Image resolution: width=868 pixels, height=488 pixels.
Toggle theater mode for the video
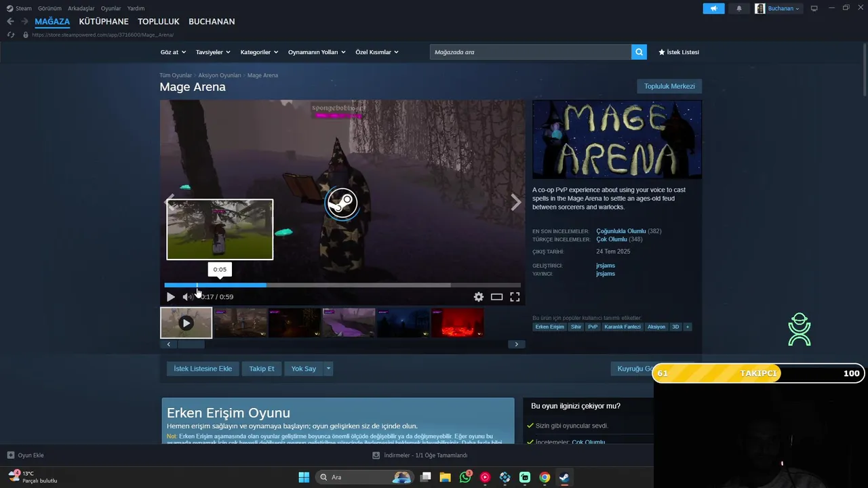tap(497, 297)
